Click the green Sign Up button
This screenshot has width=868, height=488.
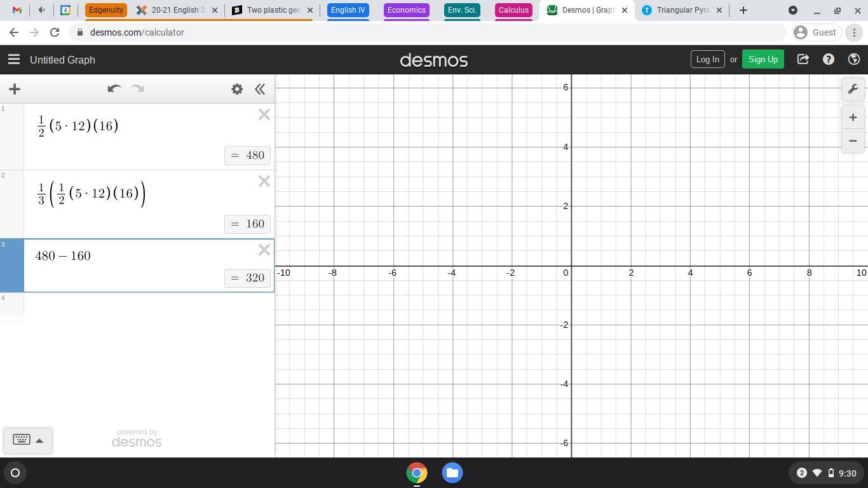[x=763, y=59]
